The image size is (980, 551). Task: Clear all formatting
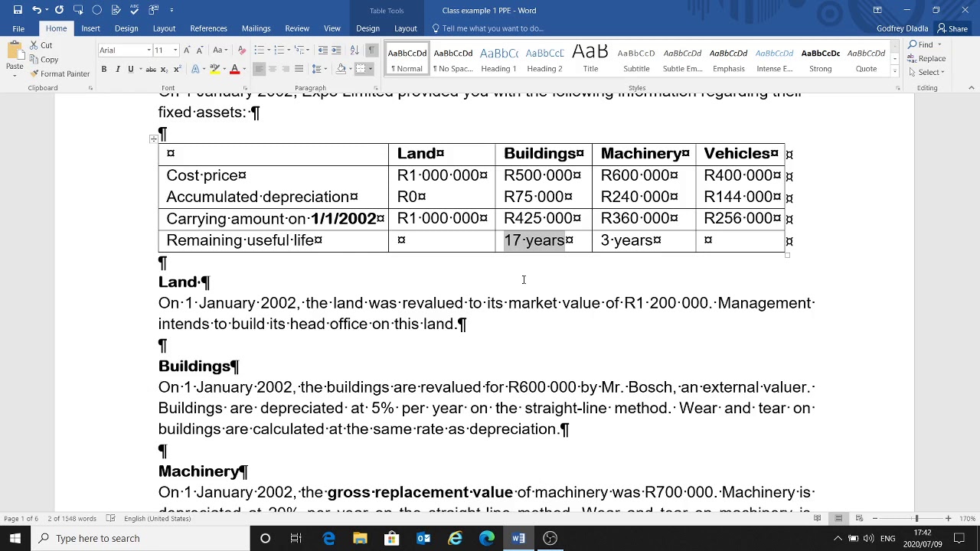242,51
